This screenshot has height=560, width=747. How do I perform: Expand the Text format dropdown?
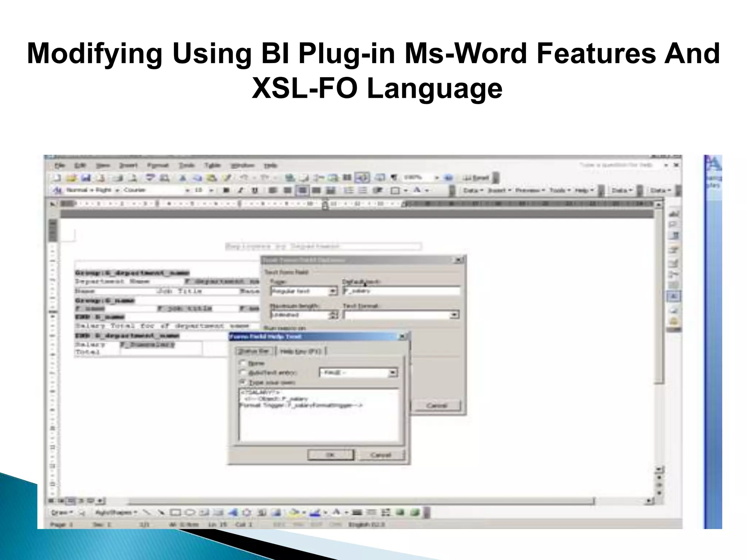(x=454, y=315)
